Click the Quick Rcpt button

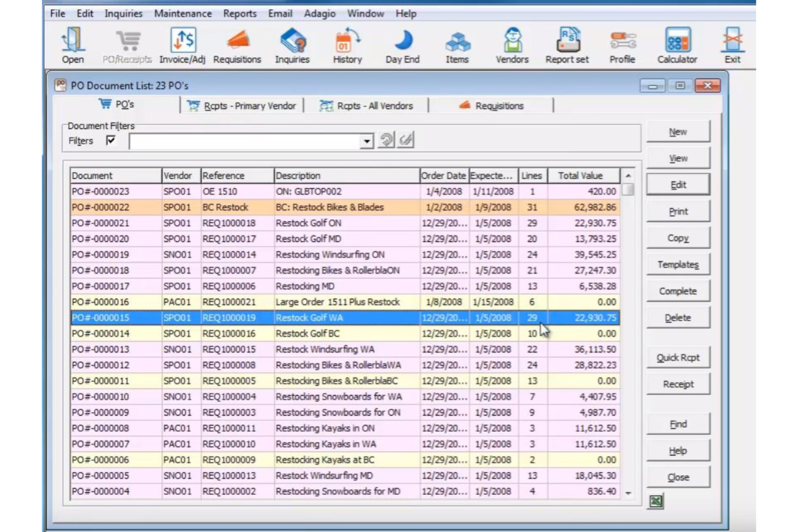click(x=678, y=357)
